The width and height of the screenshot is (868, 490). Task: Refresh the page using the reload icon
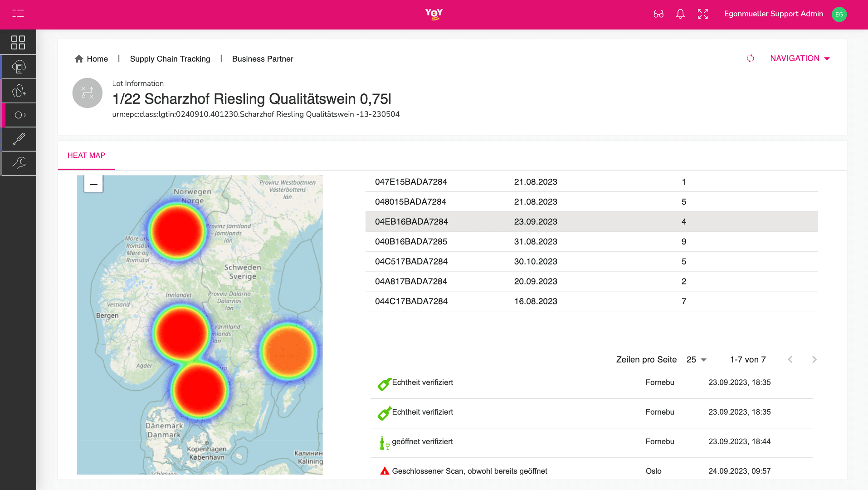[750, 59]
